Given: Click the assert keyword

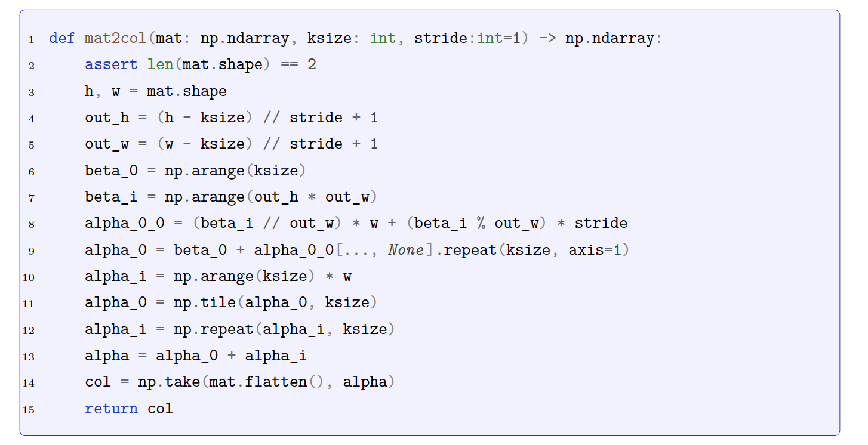Looking at the screenshot, I should tap(111, 65).
